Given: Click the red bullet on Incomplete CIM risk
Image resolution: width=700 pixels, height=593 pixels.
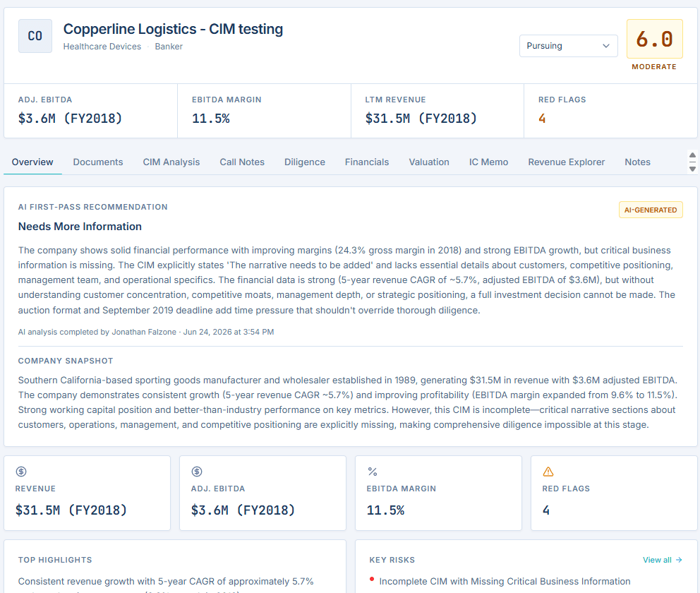Looking at the screenshot, I should [x=371, y=580].
